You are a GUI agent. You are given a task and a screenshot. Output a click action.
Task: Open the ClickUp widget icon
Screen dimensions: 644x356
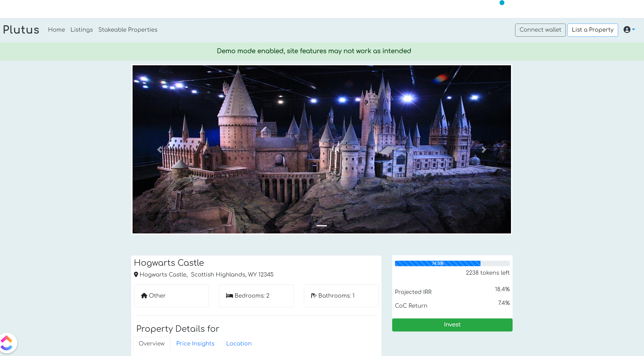click(7, 343)
